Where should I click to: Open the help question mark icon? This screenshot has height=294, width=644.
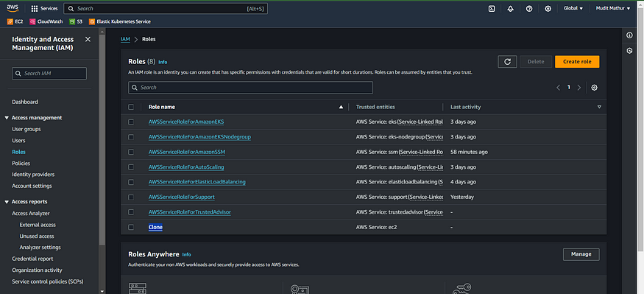coord(529,9)
